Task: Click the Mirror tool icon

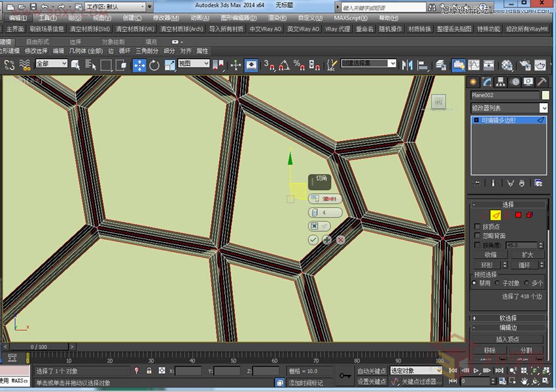Action: [407, 65]
